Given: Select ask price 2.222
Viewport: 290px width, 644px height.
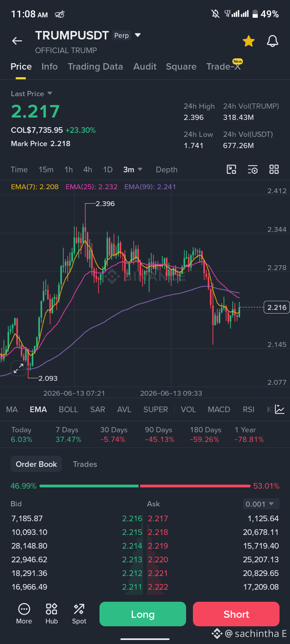Looking at the screenshot, I should (158, 587).
